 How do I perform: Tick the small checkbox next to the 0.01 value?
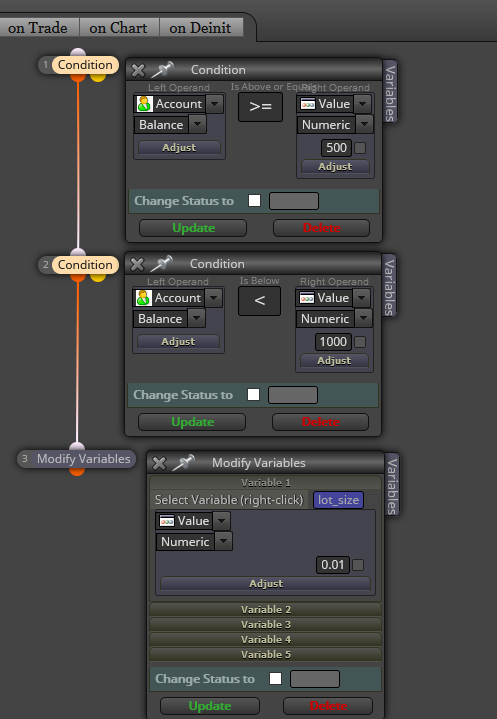358,565
